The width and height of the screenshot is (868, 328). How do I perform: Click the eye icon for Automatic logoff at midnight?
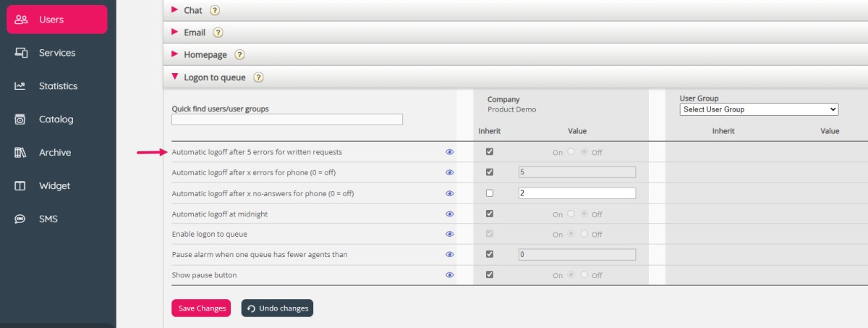tap(449, 214)
